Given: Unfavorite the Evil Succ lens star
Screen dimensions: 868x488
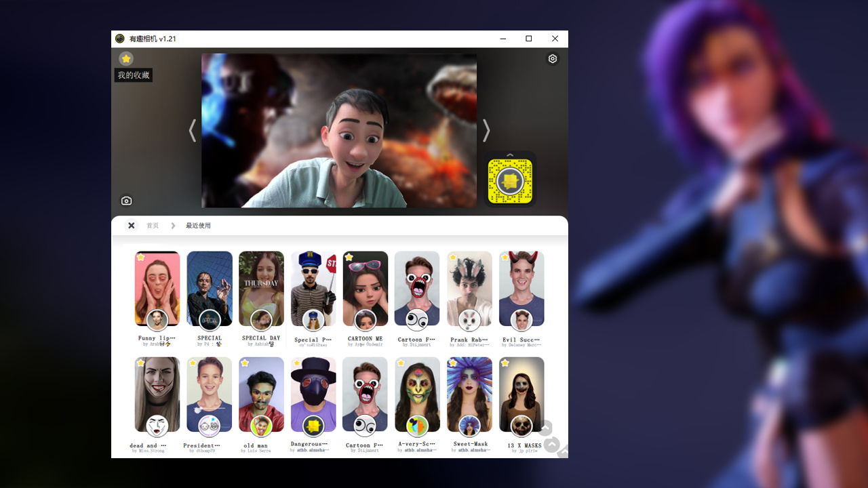Looking at the screenshot, I should pyautogui.click(x=505, y=258).
